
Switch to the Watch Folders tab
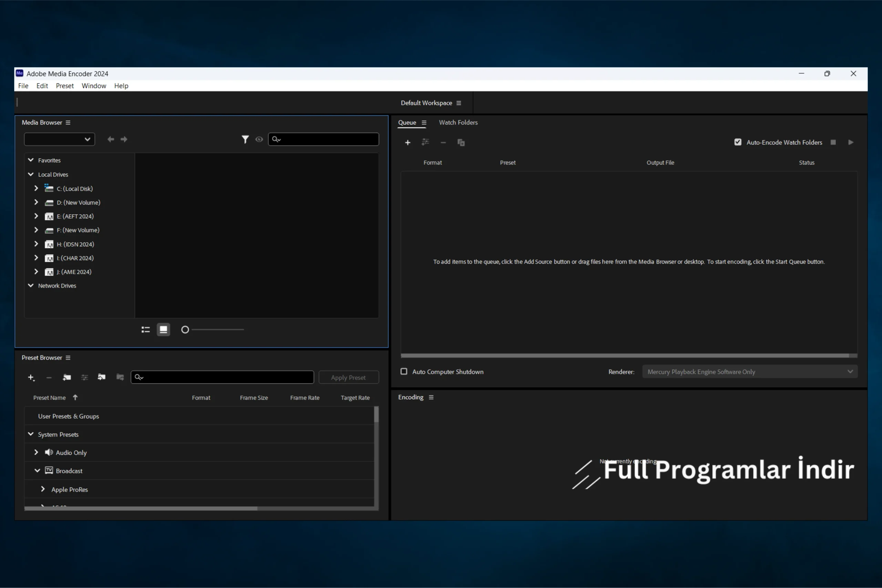pos(458,123)
